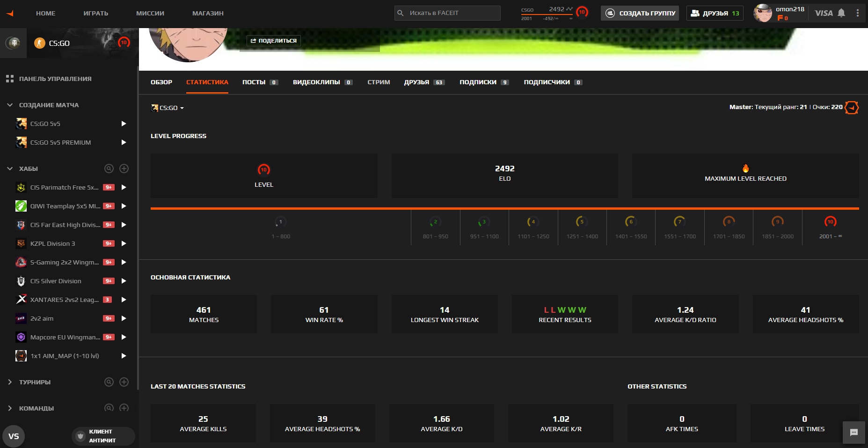Click the level 10 badge in the top bar
The height and width of the screenshot is (448, 868).
point(582,12)
